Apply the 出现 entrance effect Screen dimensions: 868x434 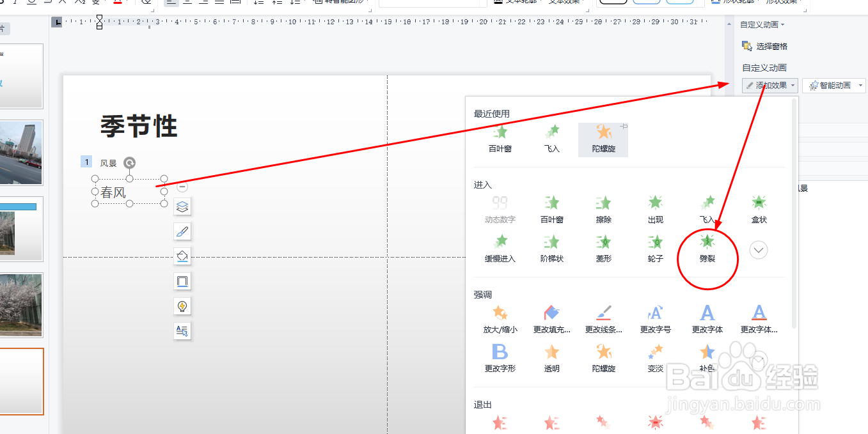point(655,210)
